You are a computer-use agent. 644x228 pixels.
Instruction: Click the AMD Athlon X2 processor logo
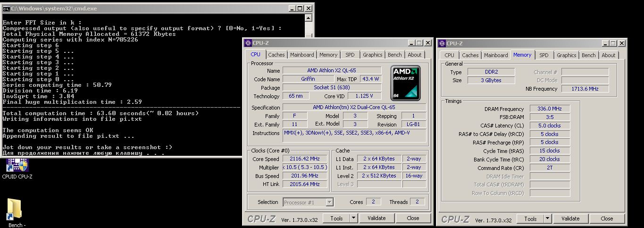click(x=405, y=82)
